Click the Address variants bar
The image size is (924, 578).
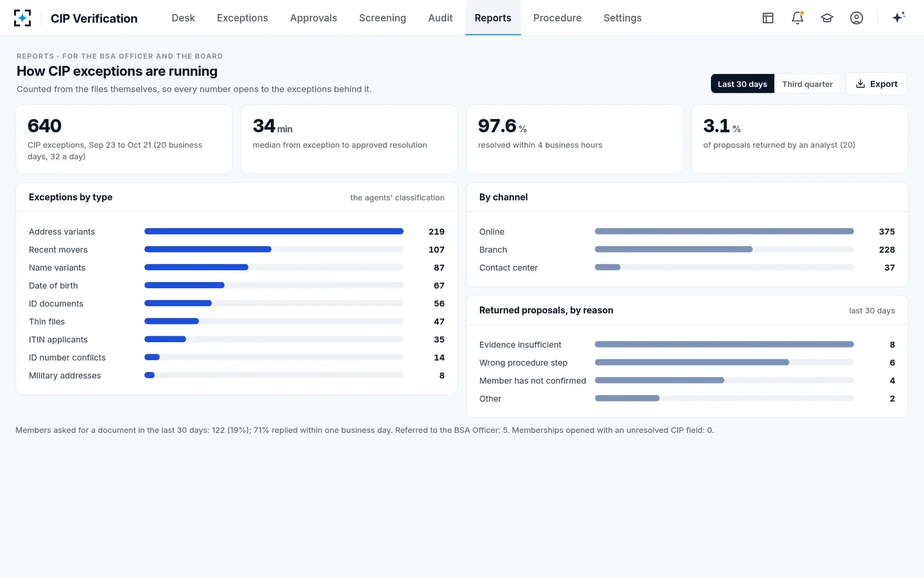coord(274,231)
